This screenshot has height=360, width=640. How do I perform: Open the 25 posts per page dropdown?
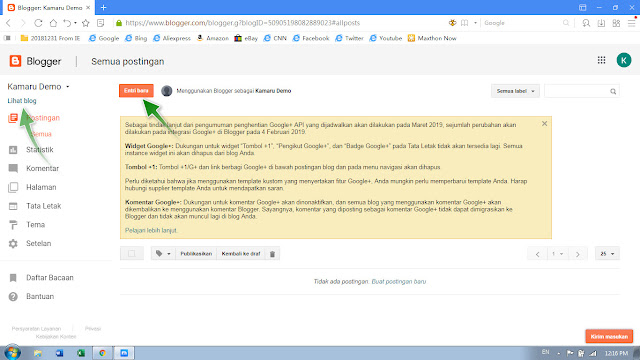pos(607,254)
